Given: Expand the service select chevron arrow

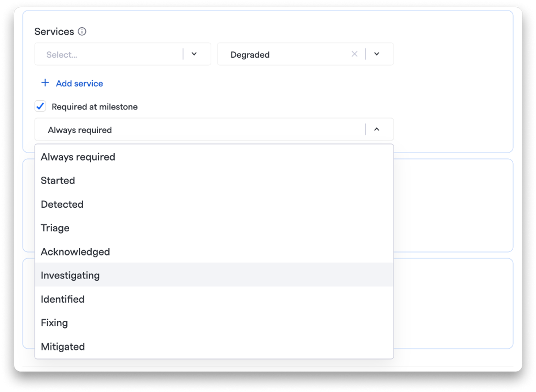Looking at the screenshot, I should (194, 54).
